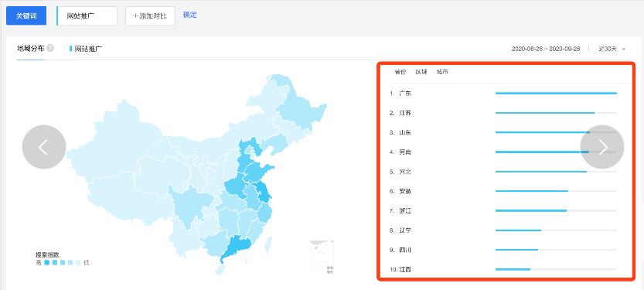Edit the 网站推广 keyword field
This screenshot has height=290, width=644.
coord(87,16)
